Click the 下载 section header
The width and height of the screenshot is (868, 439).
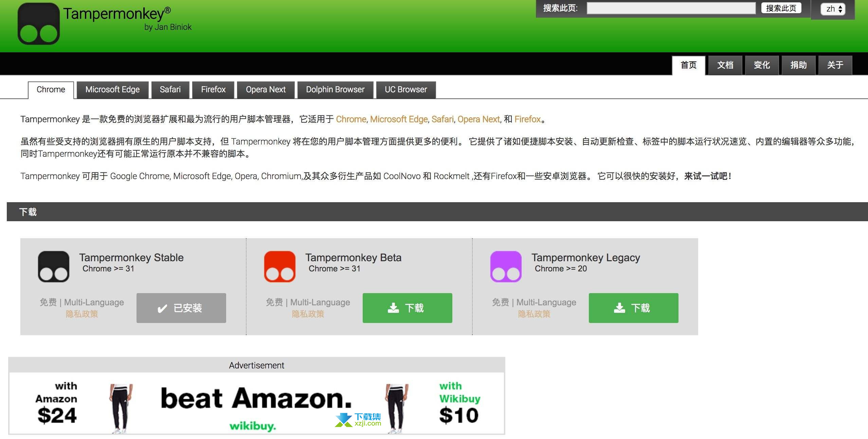(x=437, y=212)
